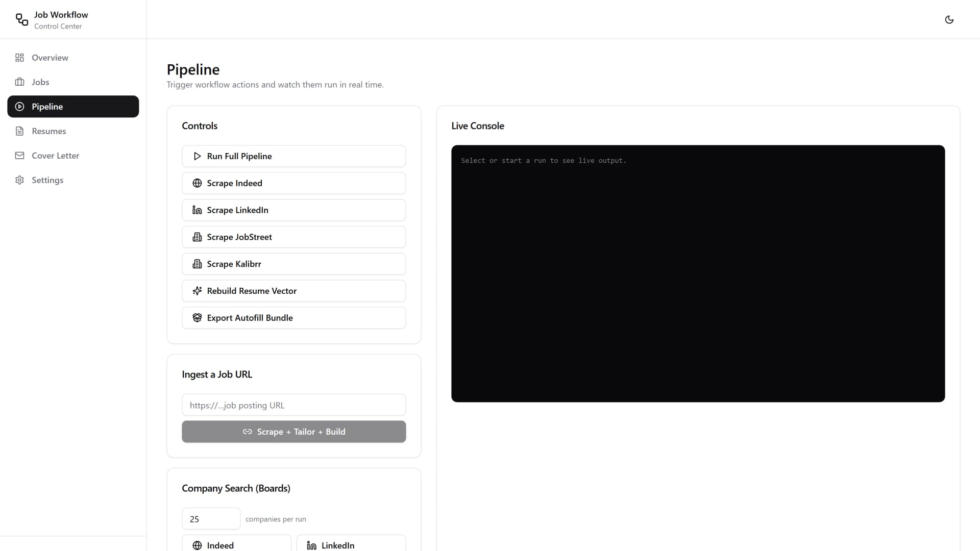Go to the Jobs section
980x551 pixels.
click(73, 82)
